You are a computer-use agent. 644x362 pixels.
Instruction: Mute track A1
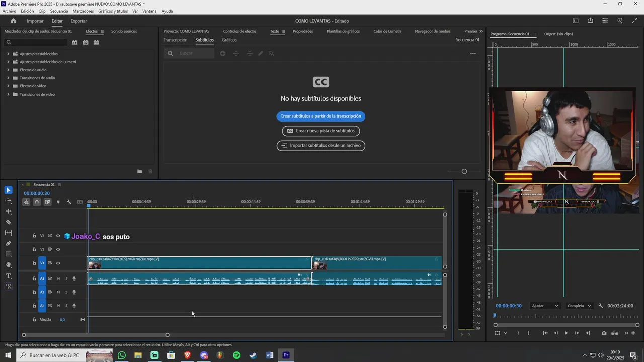(58, 278)
